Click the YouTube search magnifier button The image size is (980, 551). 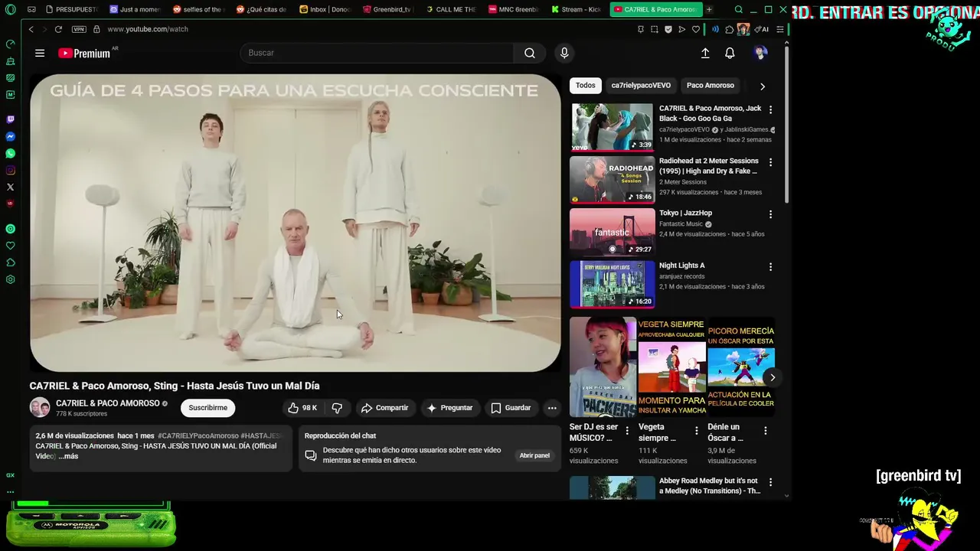(530, 53)
